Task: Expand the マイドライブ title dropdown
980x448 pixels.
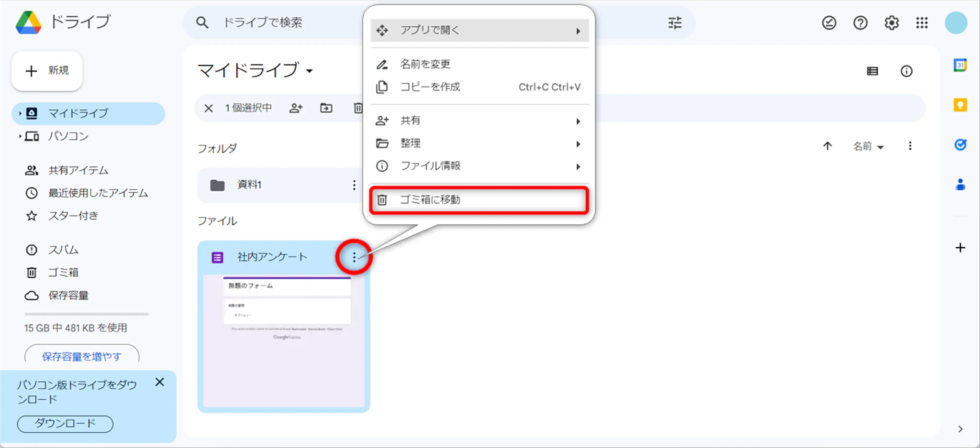Action: 310,71
